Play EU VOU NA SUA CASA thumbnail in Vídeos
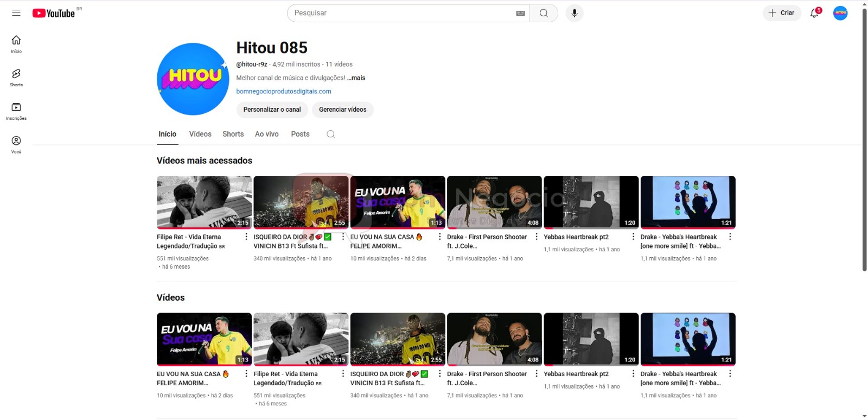 (x=204, y=339)
